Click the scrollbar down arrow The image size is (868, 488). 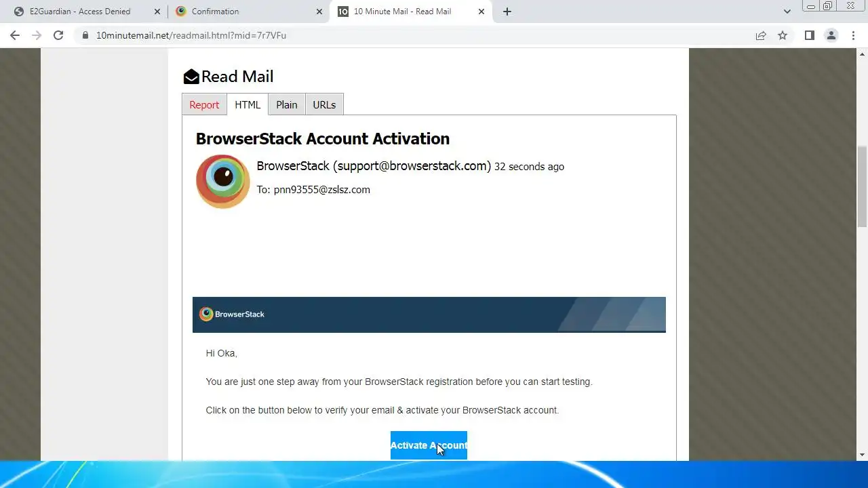863,455
